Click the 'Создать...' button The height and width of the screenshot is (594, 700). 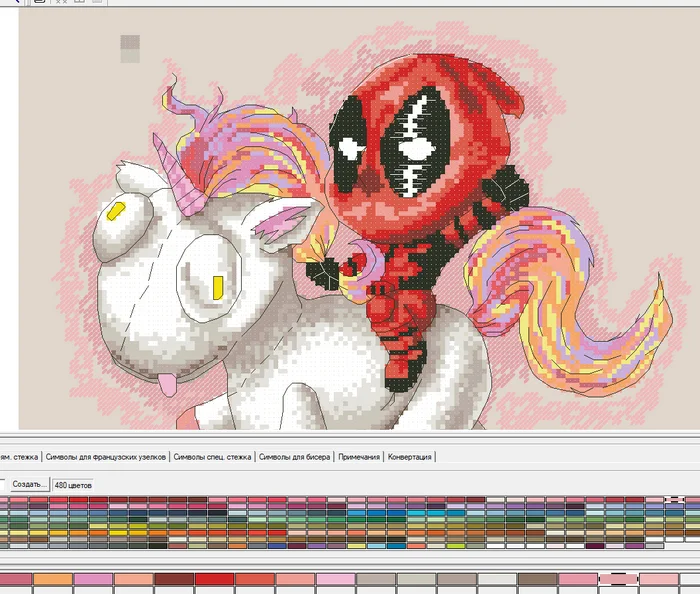pos(29,484)
